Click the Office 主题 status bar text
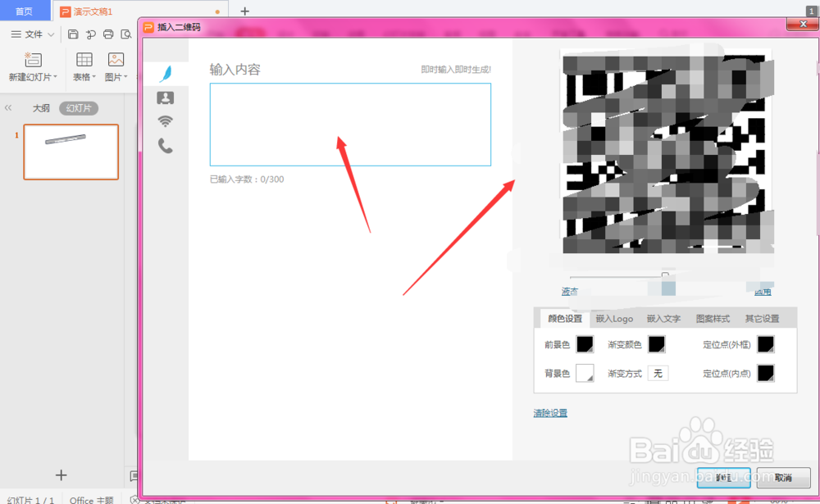This screenshot has width=820, height=504. (x=92, y=500)
